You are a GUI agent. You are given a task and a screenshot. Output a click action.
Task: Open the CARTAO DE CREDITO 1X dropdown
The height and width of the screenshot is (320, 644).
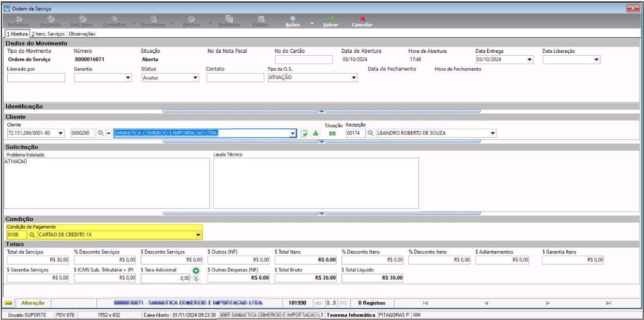198,235
